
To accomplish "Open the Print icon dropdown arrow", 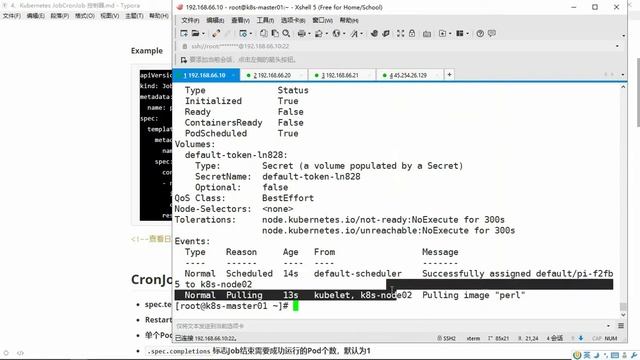I will coord(309,34).
